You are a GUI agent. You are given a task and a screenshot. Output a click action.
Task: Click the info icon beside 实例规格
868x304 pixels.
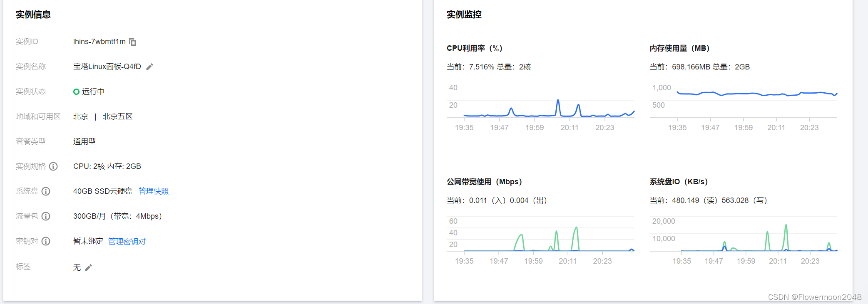[x=53, y=166]
